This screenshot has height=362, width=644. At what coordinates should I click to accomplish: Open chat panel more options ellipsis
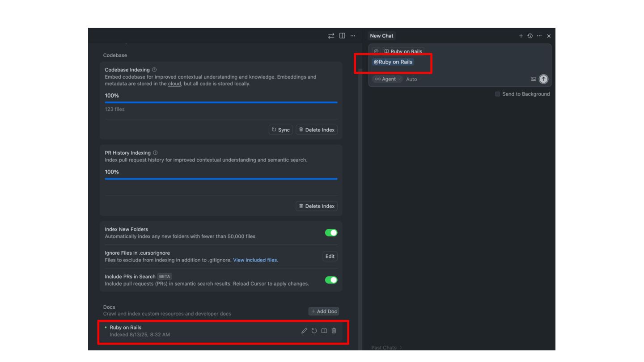click(539, 36)
